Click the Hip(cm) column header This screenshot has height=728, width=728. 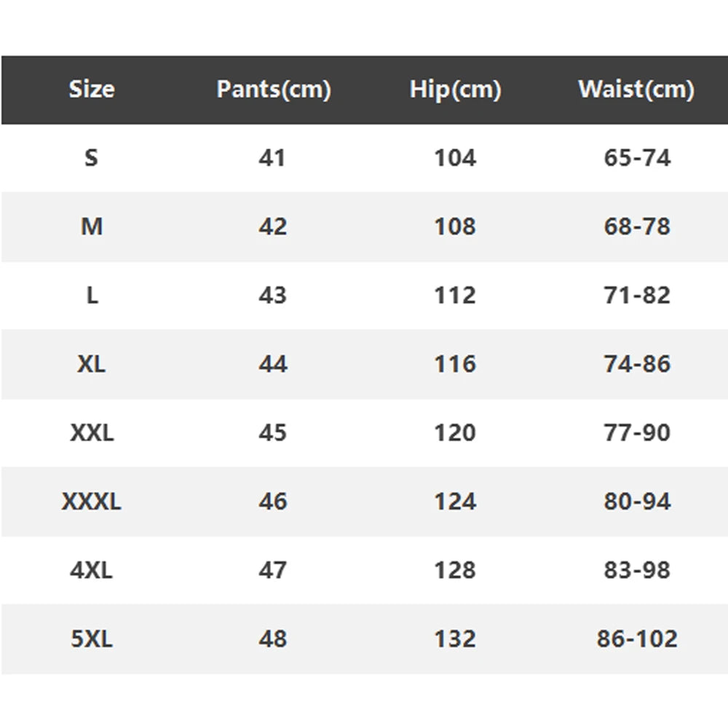[455, 89]
